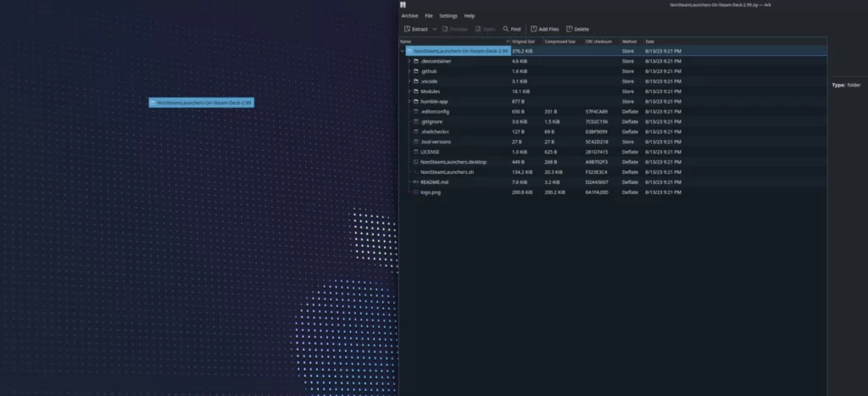Sort by the Date column header

coord(735,42)
